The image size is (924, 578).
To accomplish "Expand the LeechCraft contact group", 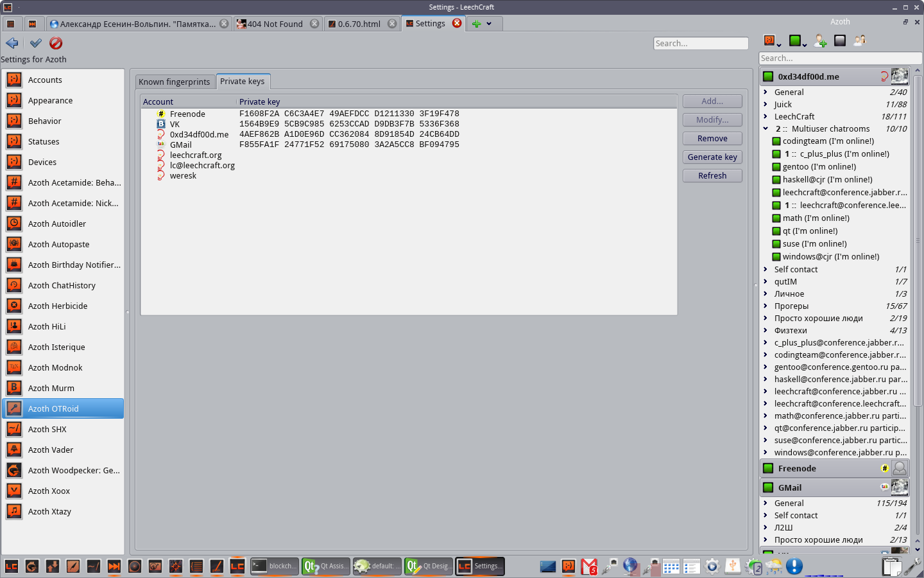I will point(766,116).
